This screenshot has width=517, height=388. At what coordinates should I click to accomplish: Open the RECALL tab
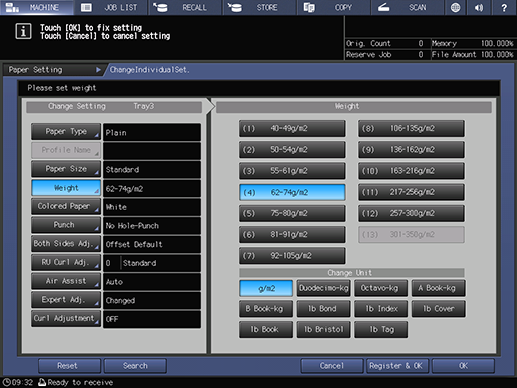tap(185, 7)
